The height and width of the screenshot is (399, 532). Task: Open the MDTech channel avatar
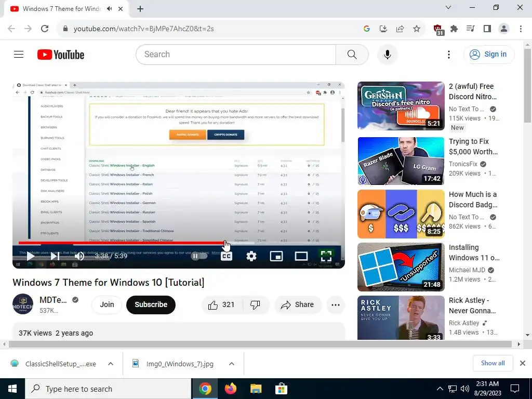[x=23, y=304]
